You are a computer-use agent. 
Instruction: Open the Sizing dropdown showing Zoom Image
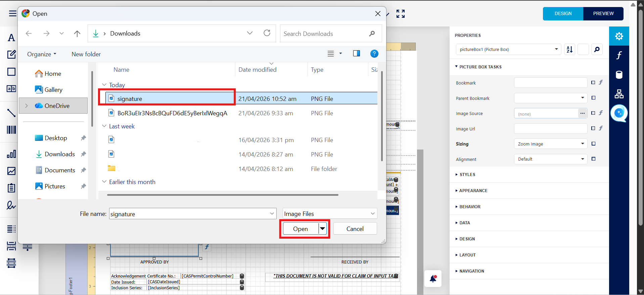pos(550,144)
